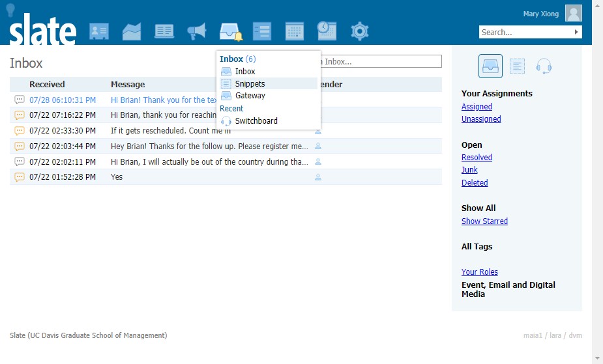Open the 'Yes' message
Image resolution: width=603 pixels, height=364 pixels.
(x=117, y=177)
